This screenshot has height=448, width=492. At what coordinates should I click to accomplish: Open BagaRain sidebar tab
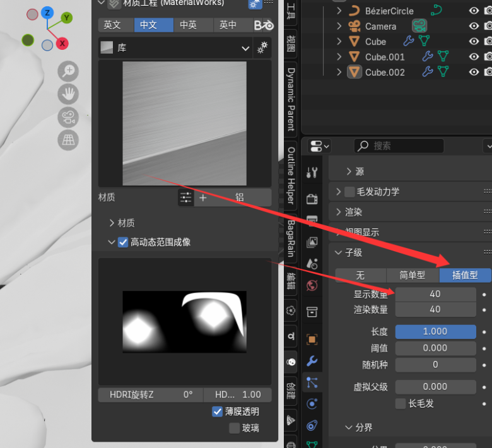pyautogui.click(x=291, y=238)
